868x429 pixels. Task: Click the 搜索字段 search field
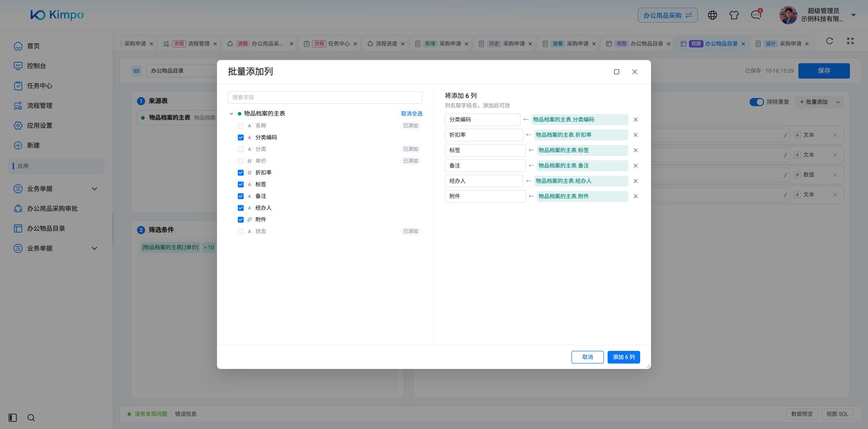325,98
